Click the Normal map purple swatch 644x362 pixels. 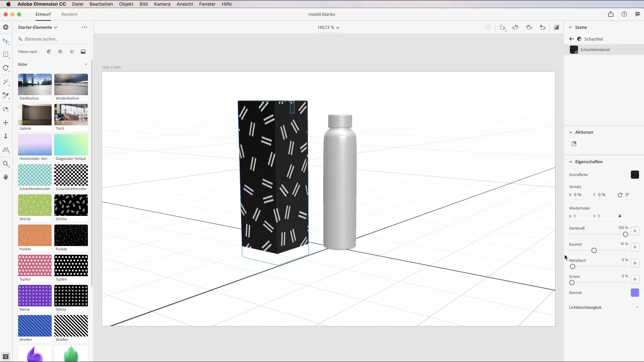pyautogui.click(x=635, y=293)
